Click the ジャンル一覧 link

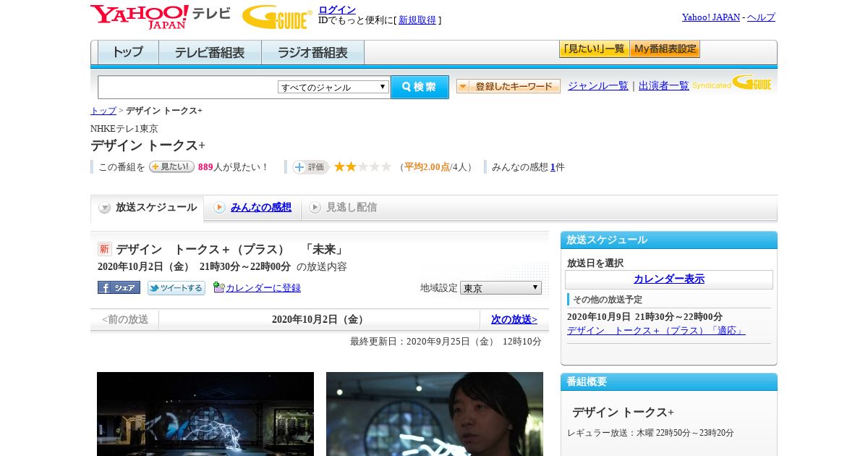(x=598, y=85)
